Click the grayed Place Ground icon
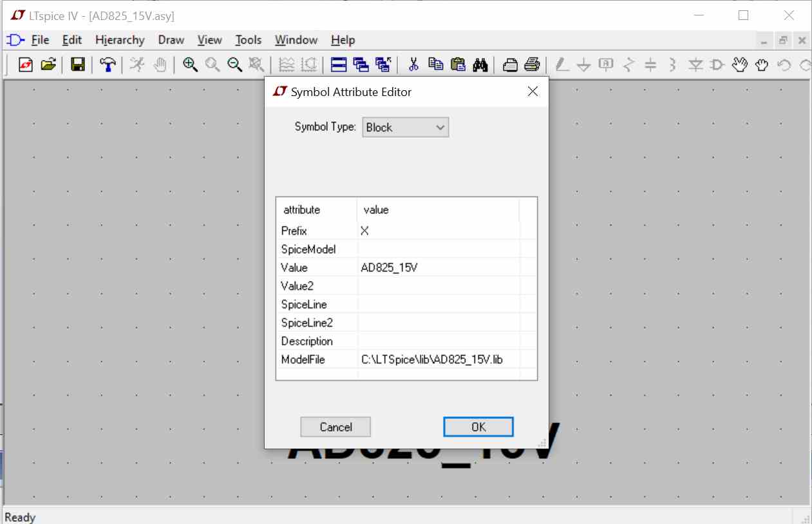Viewport: 812px width, 524px height. (x=584, y=64)
